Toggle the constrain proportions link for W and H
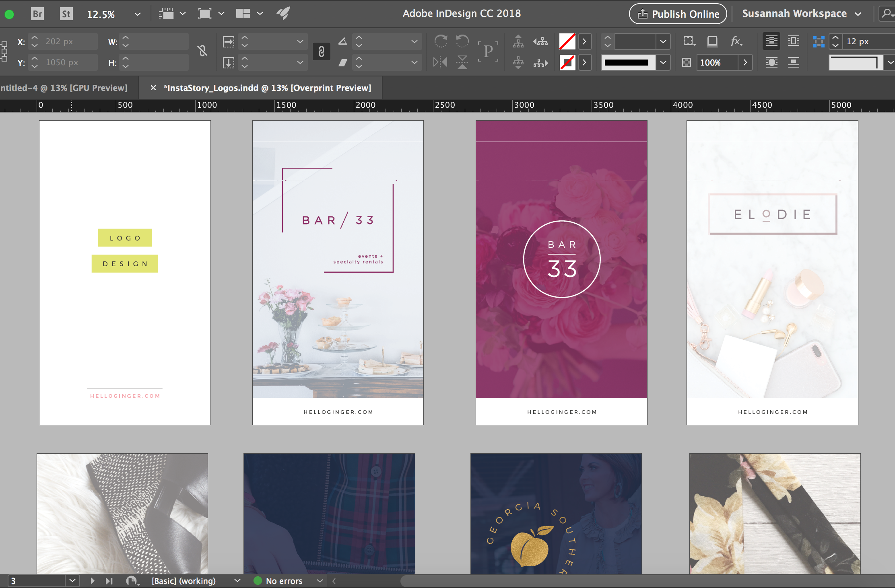Screen dimensions: 895x588 coord(202,51)
